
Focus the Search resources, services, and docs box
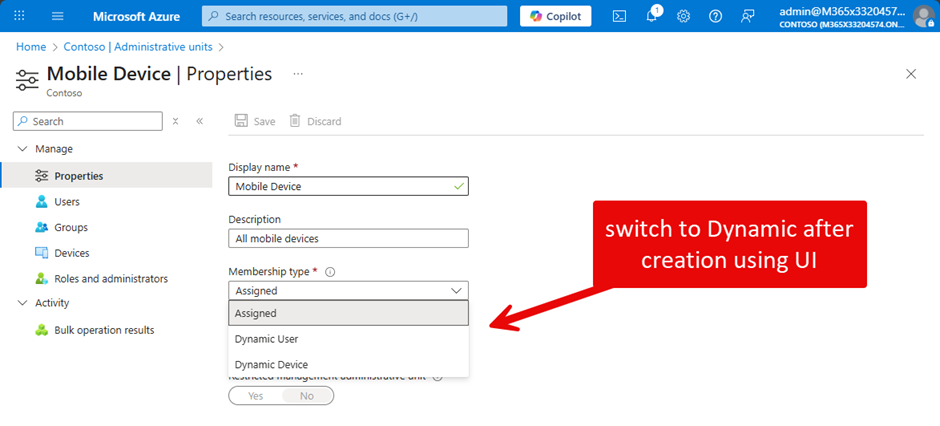(354, 16)
